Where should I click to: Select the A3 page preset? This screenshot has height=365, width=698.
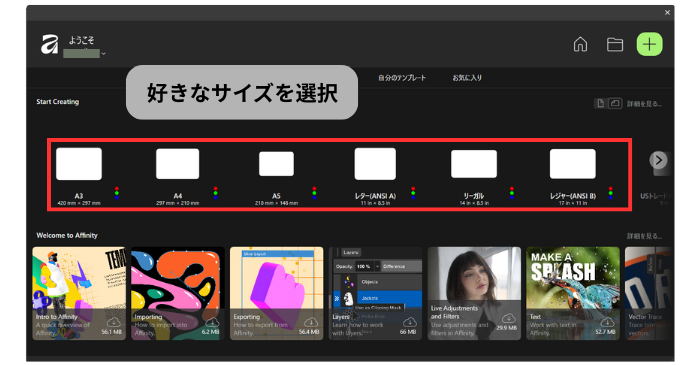[79, 164]
